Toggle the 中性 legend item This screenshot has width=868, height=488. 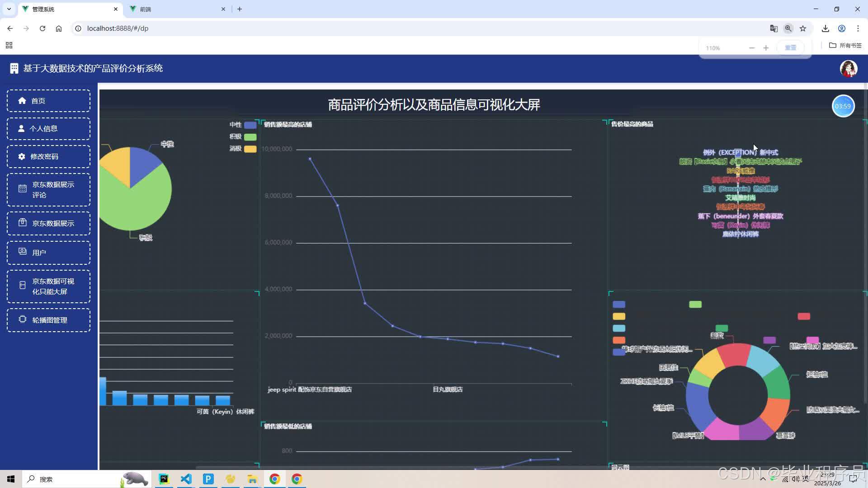(243, 125)
